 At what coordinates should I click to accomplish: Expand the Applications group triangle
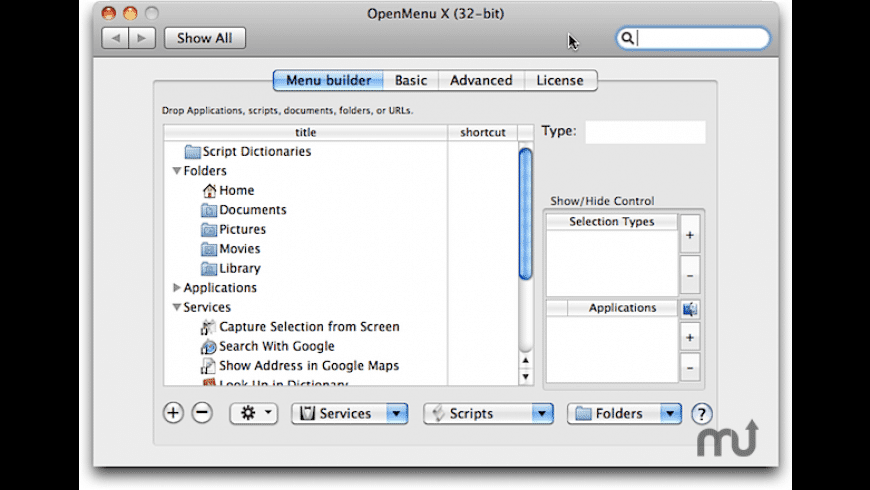pyautogui.click(x=176, y=287)
